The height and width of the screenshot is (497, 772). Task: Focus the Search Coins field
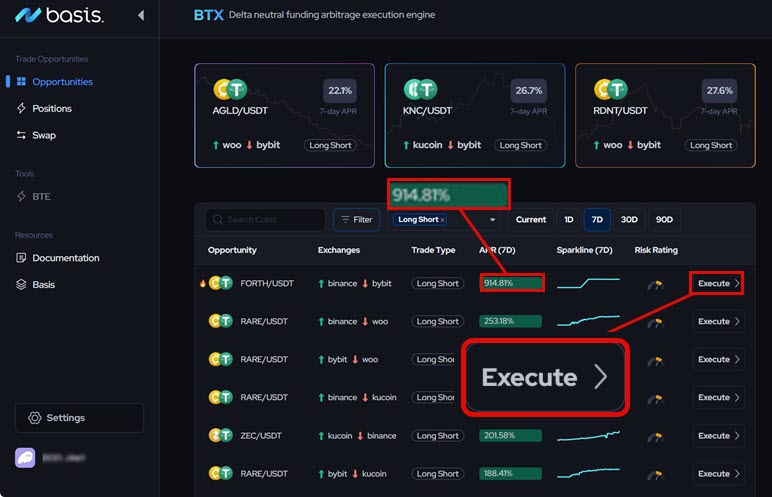pos(265,220)
